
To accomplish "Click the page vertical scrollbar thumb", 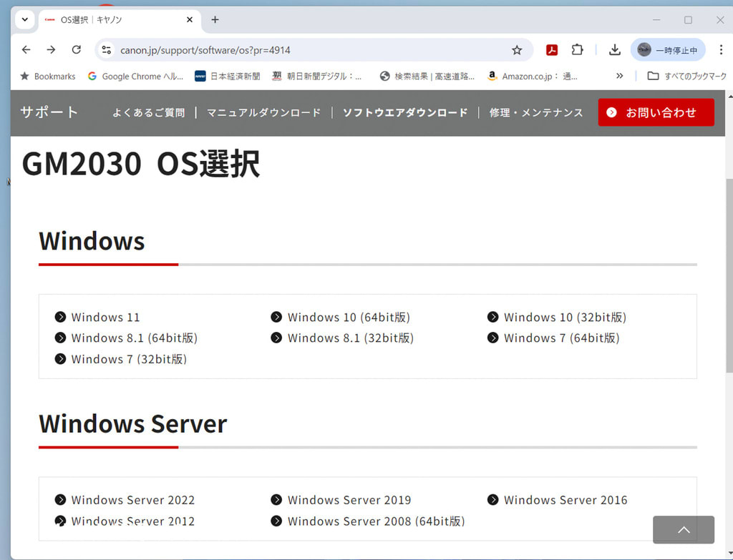I will tap(729, 275).
